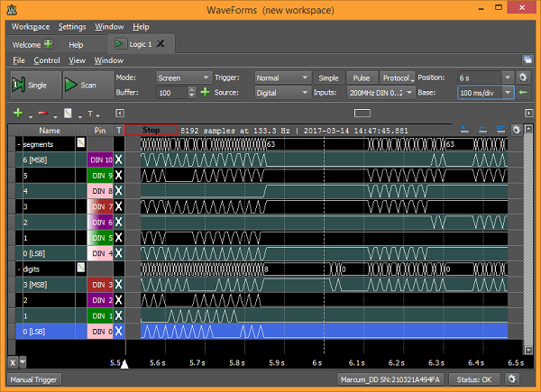Click the Stop status button
The height and width of the screenshot is (392, 541).
click(x=151, y=130)
